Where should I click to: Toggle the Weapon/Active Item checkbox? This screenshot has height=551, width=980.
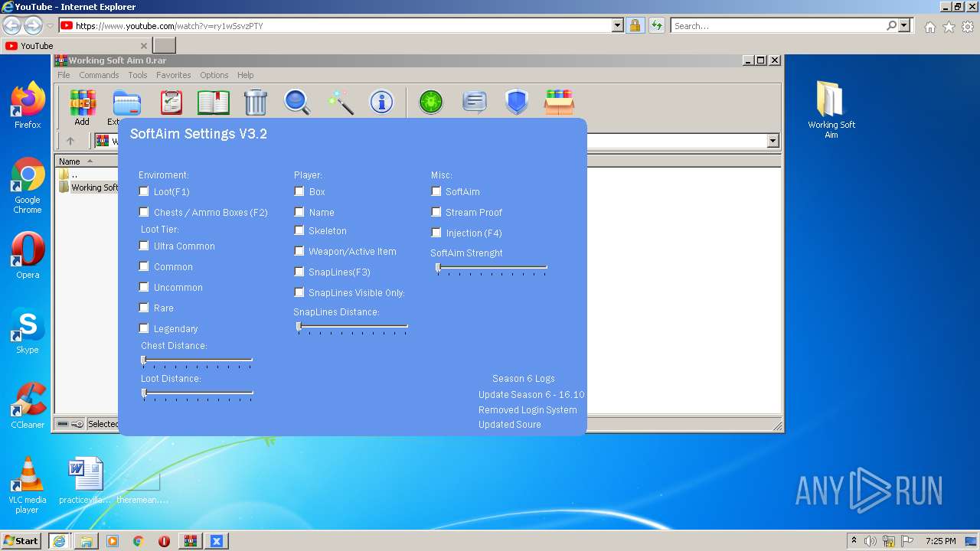(x=299, y=251)
